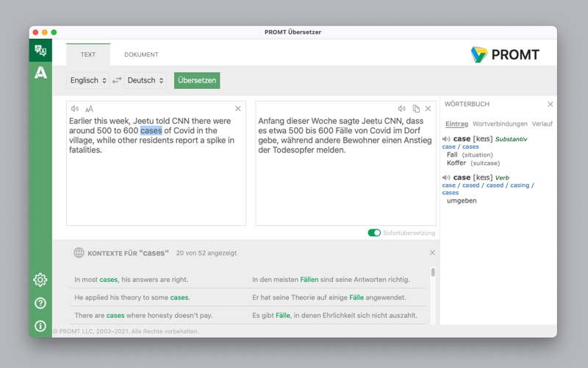Click '20 von 52 angezeigt' counter
Viewport: 588px width, 368px height.
coord(207,253)
